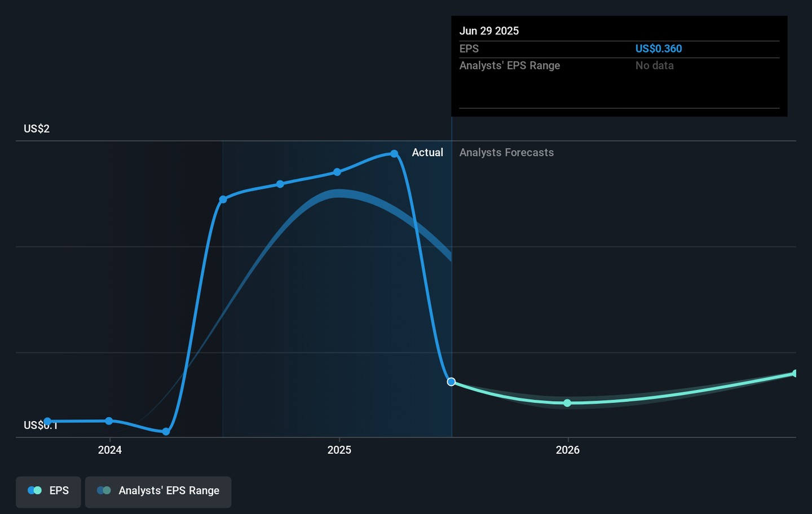Click the 2025 x-axis label

coord(339,450)
